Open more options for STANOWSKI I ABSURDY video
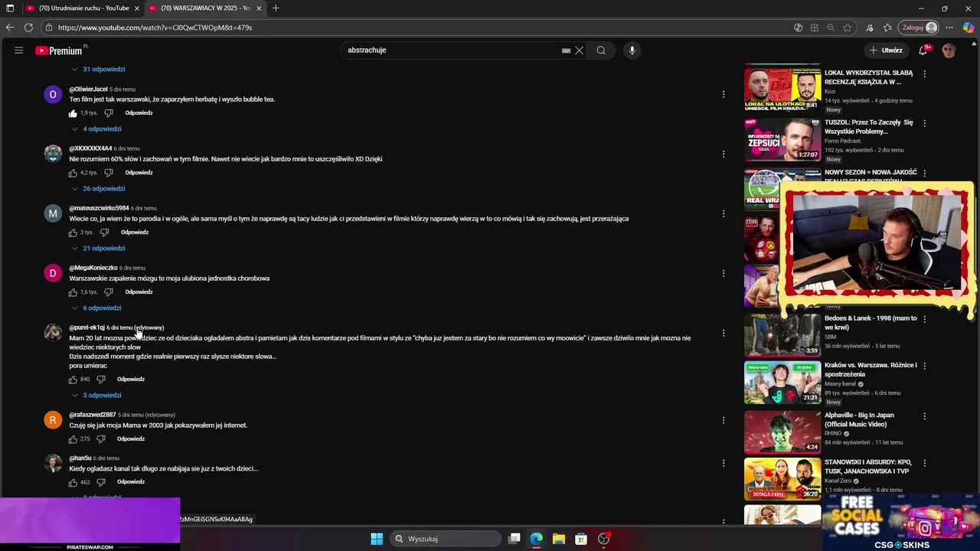This screenshot has height=551, width=980. tap(925, 463)
